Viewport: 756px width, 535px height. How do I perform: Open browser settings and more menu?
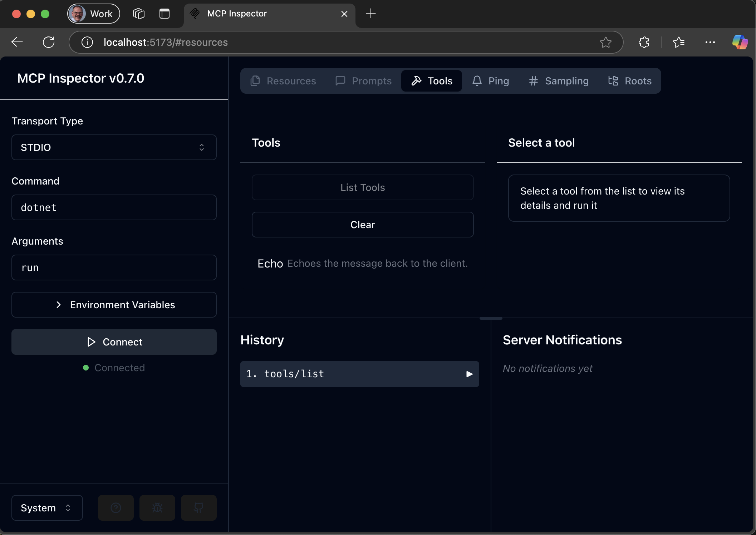click(710, 42)
